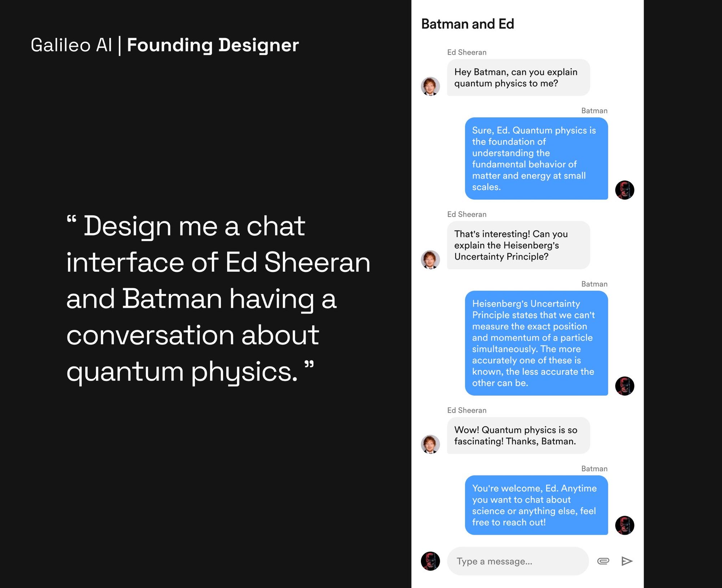Click Ed Sheeran's avatar beside first message
This screenshot has height=588, width=722.
point(430,86)
